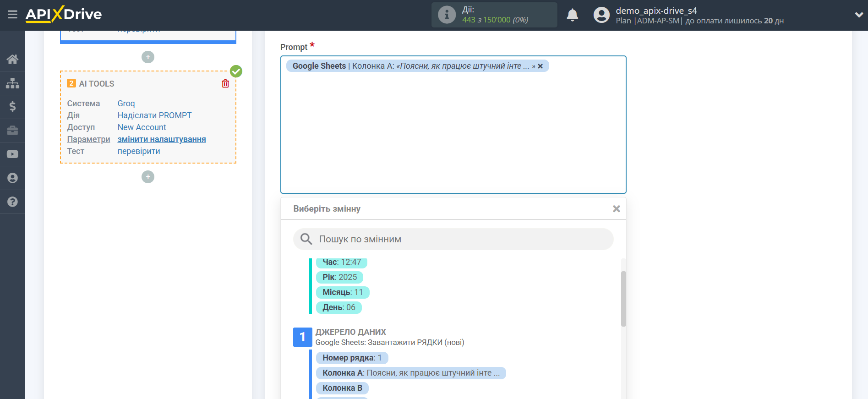Click the briefcase icon in the sidebar
Image resolution: width=868 pixels, height=399 pixels.
coord(12,131)
